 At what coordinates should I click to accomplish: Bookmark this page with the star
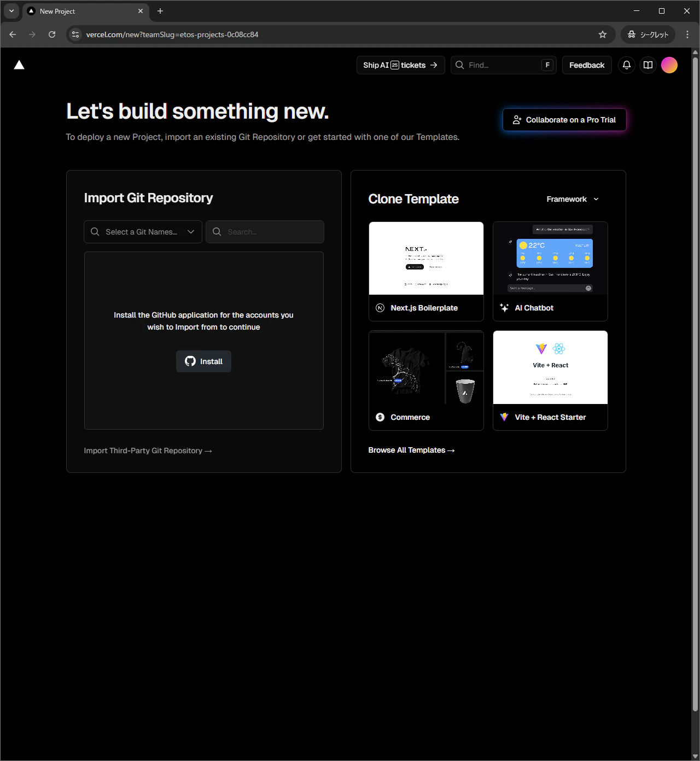point(603,34)
